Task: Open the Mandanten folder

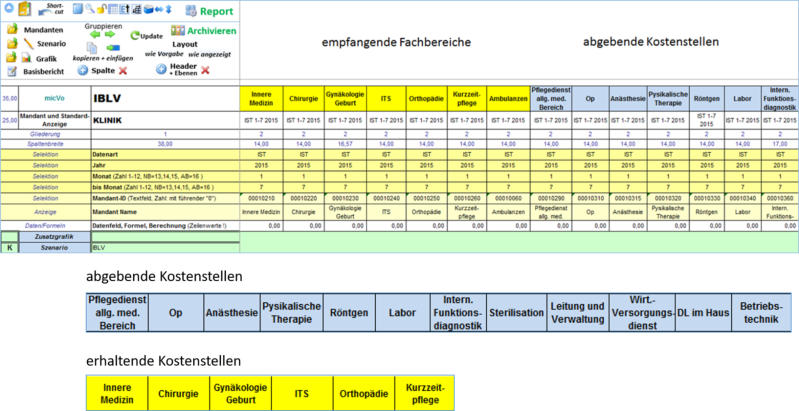Action: click(x=13, y=30)
